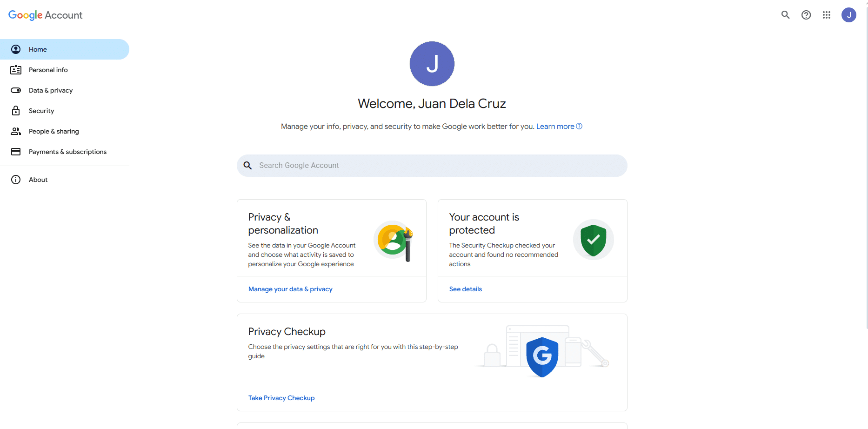
Task: Click the Learn more link
Action: (555, 127)
